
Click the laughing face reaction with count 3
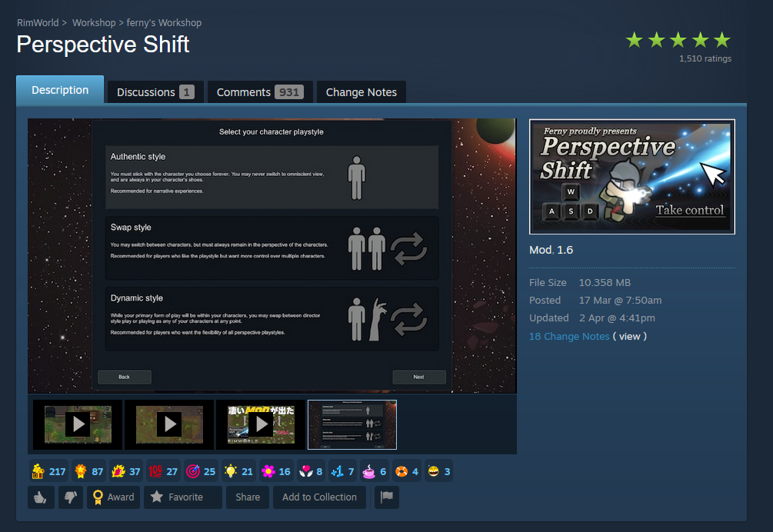pyautogui.click(x=438, y=471)
